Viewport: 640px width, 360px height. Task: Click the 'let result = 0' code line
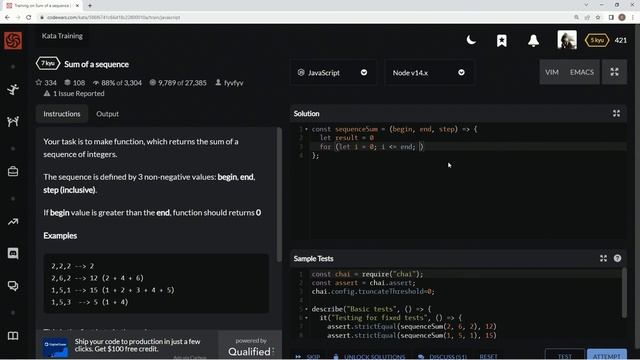click(x=347, y=138)
